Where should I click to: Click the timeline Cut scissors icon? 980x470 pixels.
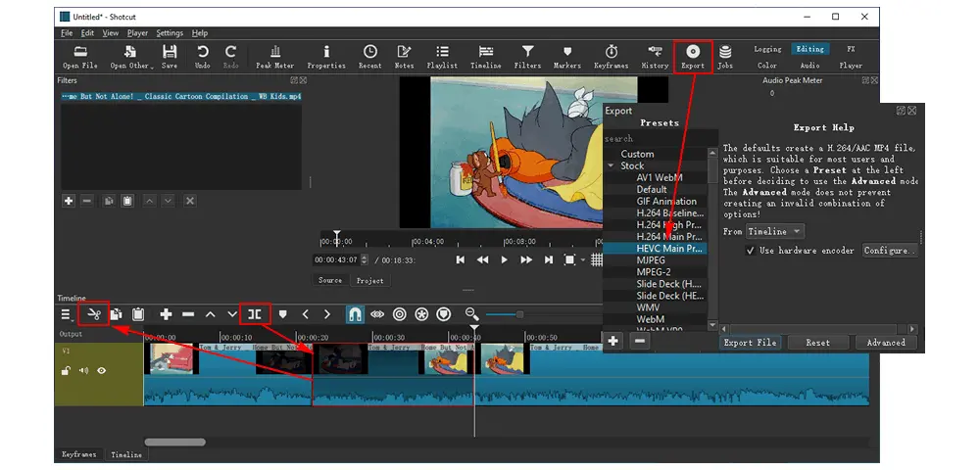[94, 314]
